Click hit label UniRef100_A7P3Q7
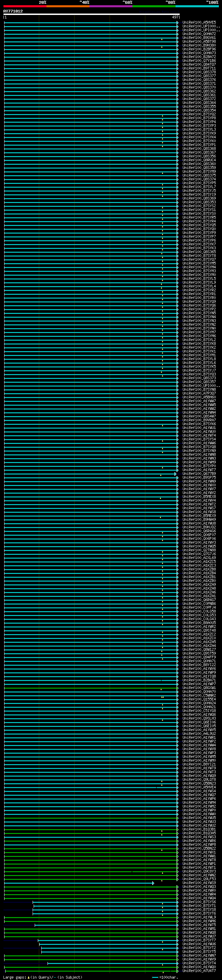The width and height of the screenshot is (222, 980). [199, 394]
